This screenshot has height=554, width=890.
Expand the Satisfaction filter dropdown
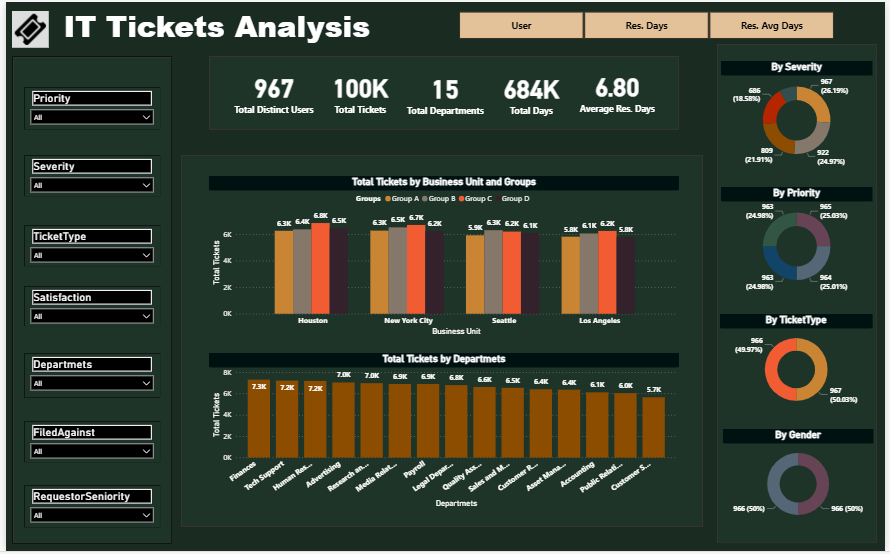click(x=91, y=317)
